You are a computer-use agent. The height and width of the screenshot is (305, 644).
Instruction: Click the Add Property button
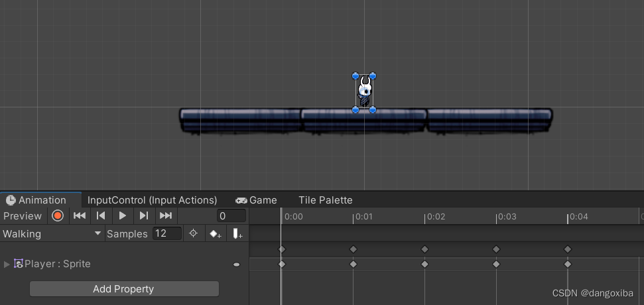tap(124, 289)
